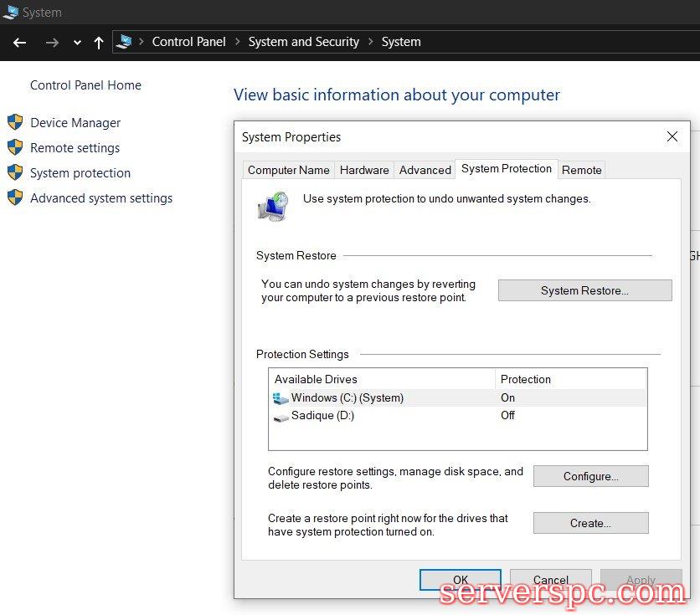Click the shield icon beside System protection
The image size is (700, 615).
(15, 172)
